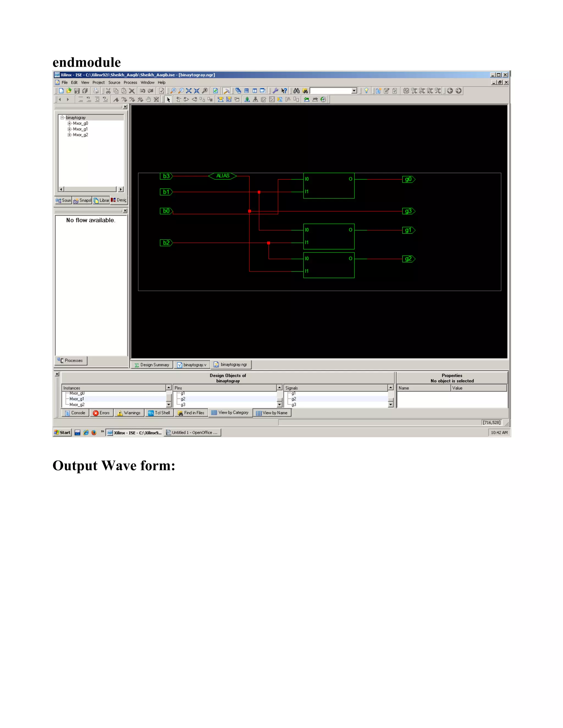Expand the Mxor_g0 tree node
This screenshot has width=563, height=728.
tap(69, 123)
